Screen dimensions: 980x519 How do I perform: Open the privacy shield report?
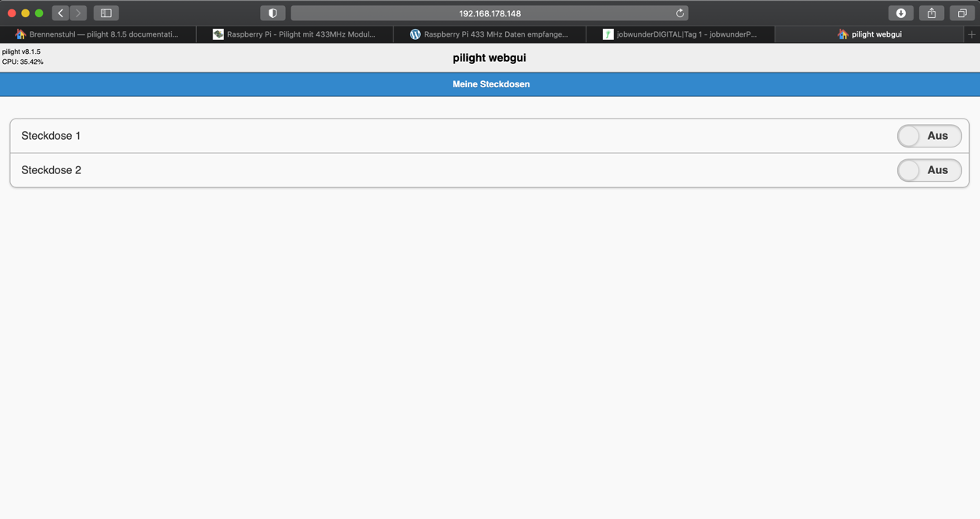coord(273,13)
